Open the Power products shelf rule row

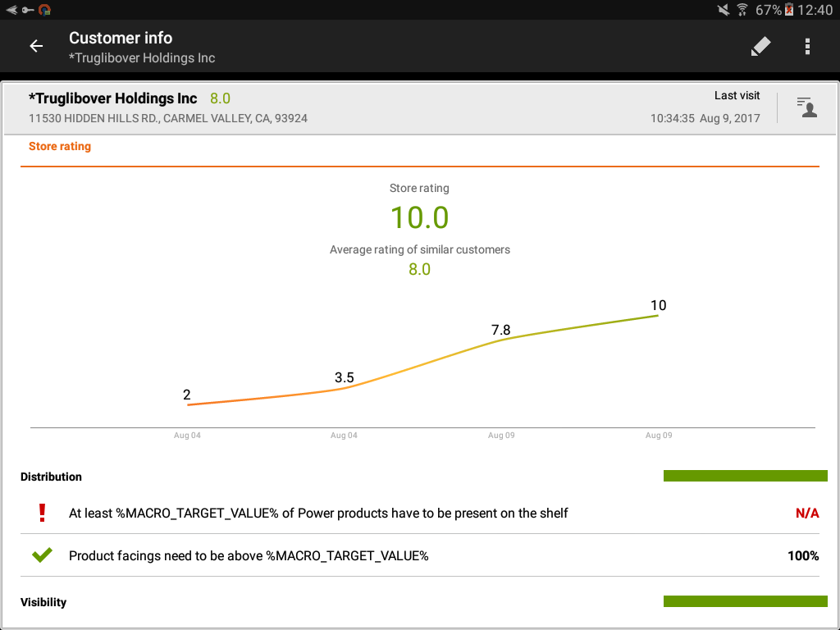click(419, 513)
